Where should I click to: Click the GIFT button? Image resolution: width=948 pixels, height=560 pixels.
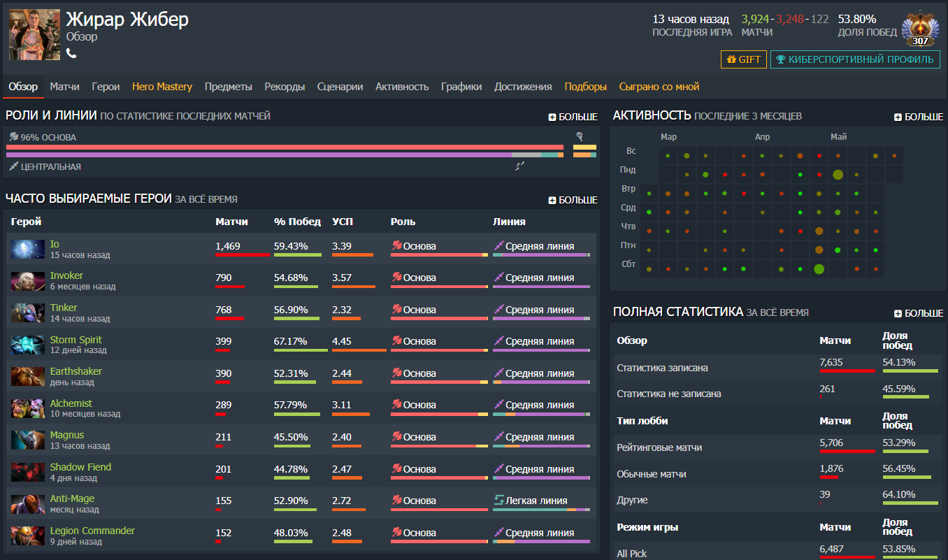pyautogui.click(x=744, y=59)
